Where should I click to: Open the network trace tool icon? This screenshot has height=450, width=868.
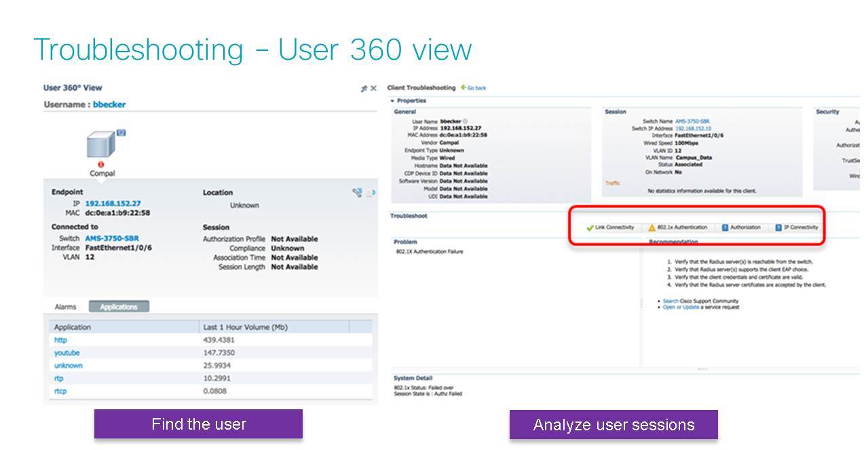(357, 193)
